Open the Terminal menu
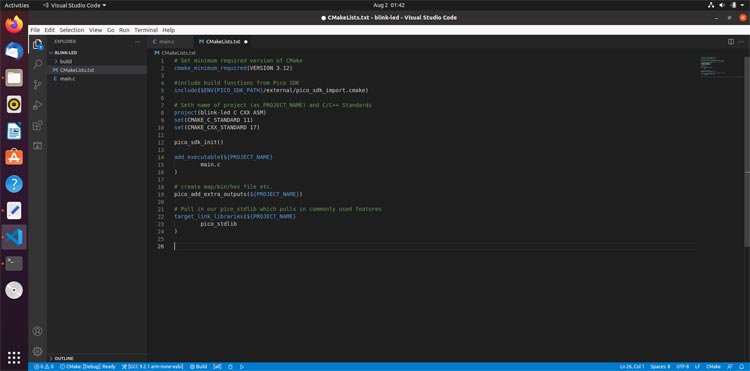 [x=146, y=30]
